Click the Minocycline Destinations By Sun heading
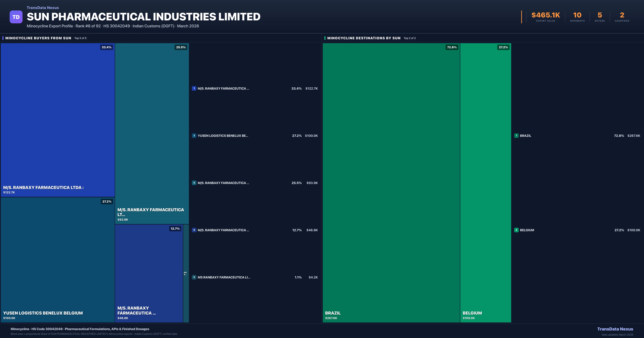644x338 pixels. (364, 38)
